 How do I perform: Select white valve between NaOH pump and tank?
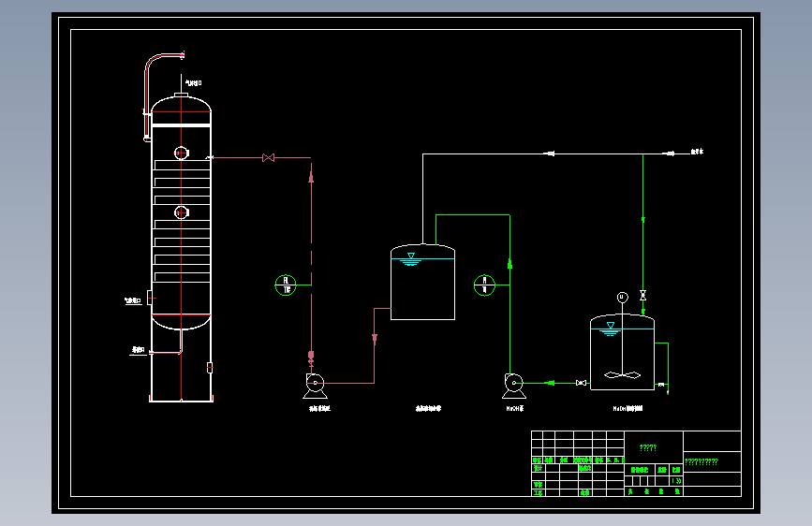pos(581,383)
